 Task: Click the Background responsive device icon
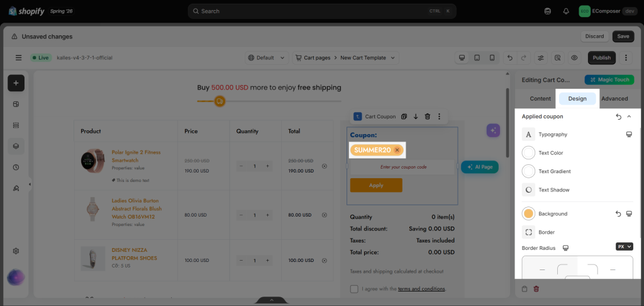tap(629, 214)
